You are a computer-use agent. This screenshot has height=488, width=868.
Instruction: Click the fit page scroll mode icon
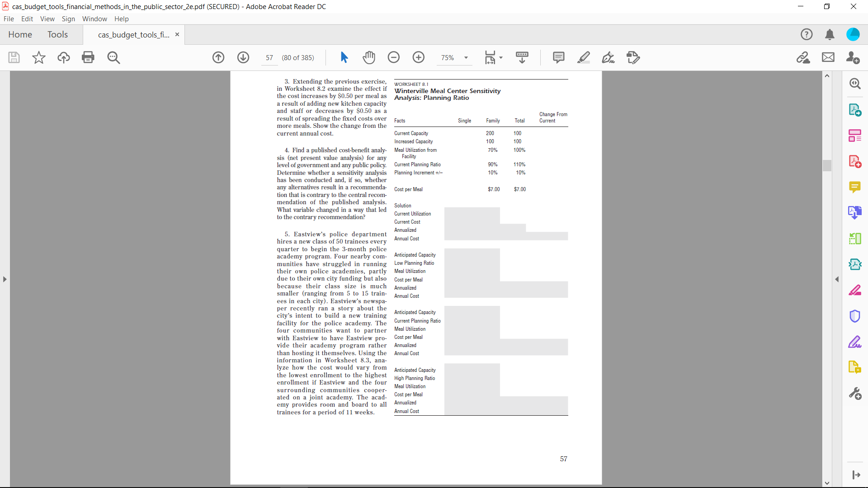coord(490,57)
